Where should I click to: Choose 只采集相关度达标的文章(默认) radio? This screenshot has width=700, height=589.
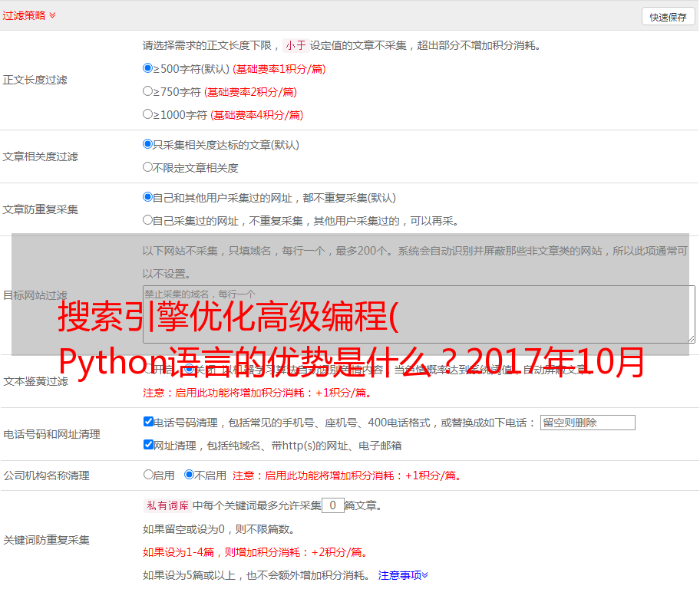(x=148, y=144)
